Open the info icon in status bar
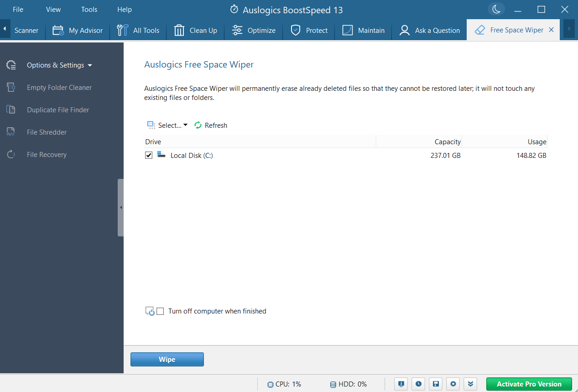 [401, 384]
